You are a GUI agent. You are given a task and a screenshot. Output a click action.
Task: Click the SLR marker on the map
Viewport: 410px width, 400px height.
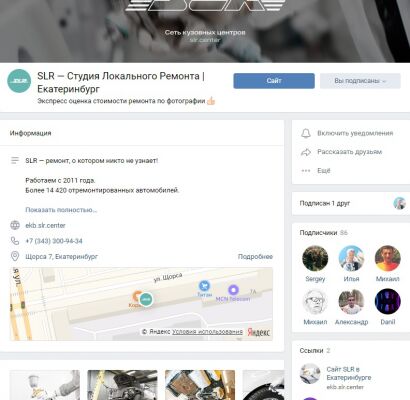[146, 299]
